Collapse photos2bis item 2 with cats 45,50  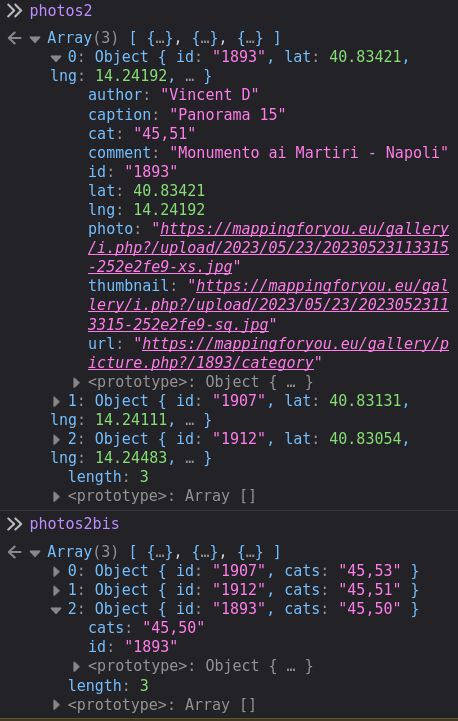[x=56, y=610]
